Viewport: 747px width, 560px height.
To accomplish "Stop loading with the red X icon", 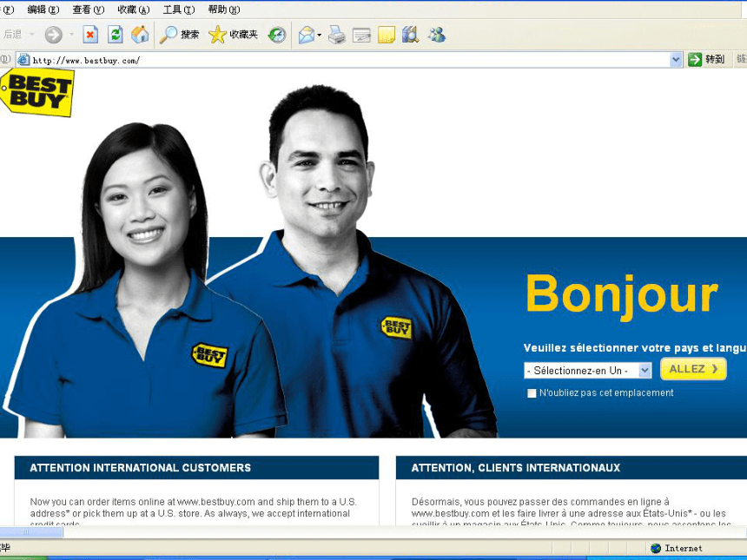I will click(x=90, y=34).
